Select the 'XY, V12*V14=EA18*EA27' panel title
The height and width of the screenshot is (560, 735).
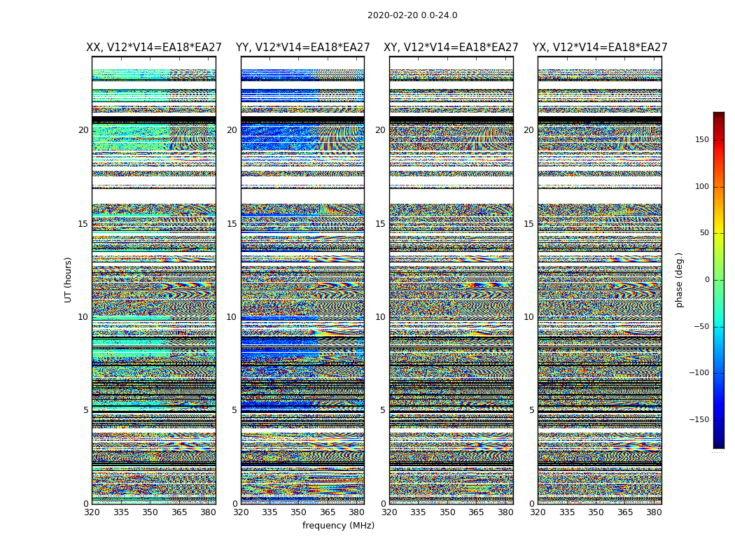tap(451, 48)
